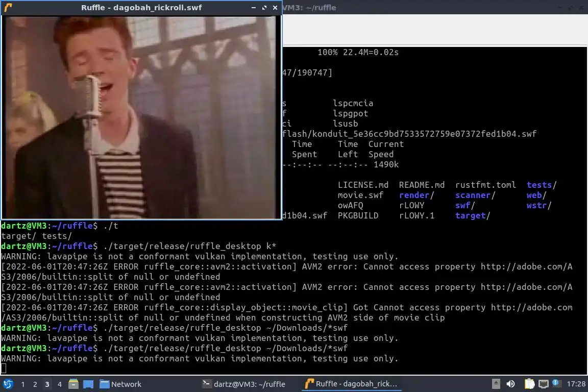
Task: Click the Ruffle window title bar text
Action: pyautogui.click(x=141, y=8)
